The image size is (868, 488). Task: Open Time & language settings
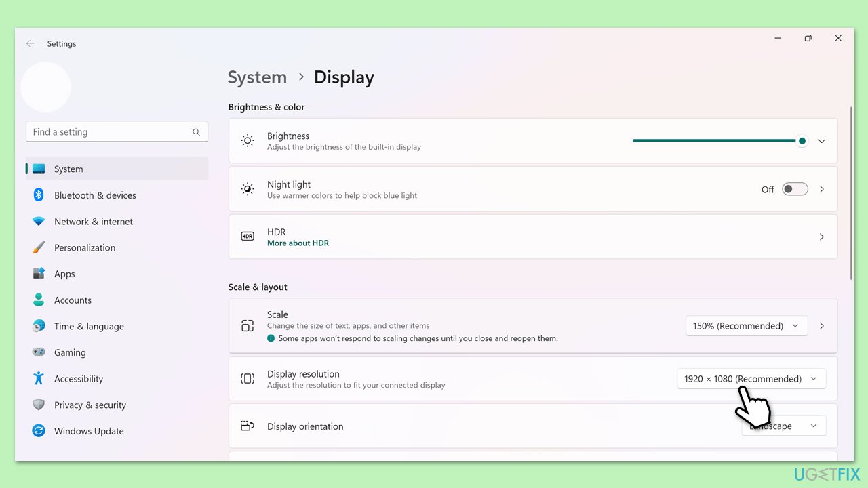89,327
